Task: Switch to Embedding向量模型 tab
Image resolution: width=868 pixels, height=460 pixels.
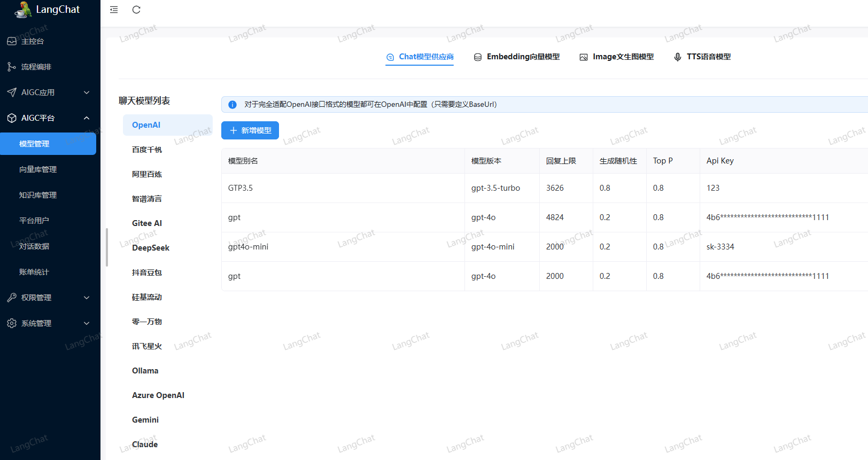Action: click(517, 57)
